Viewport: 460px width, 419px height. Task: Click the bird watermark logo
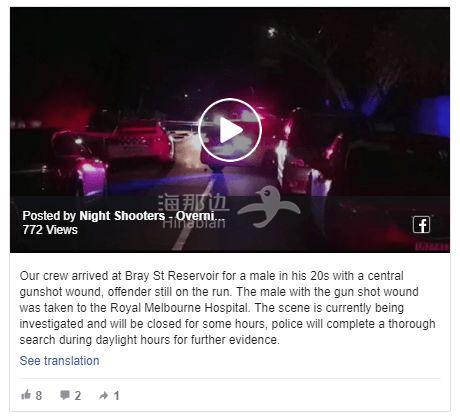click(269, 207)
